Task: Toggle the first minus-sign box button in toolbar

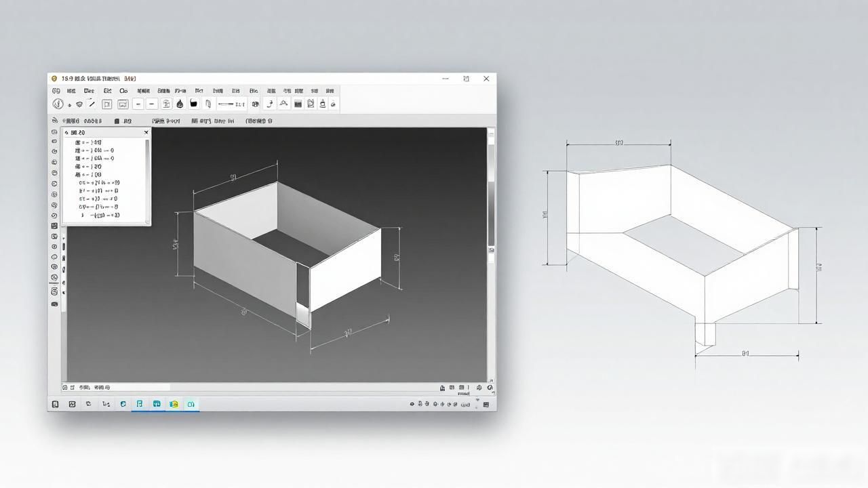Action: coord(138,104)
